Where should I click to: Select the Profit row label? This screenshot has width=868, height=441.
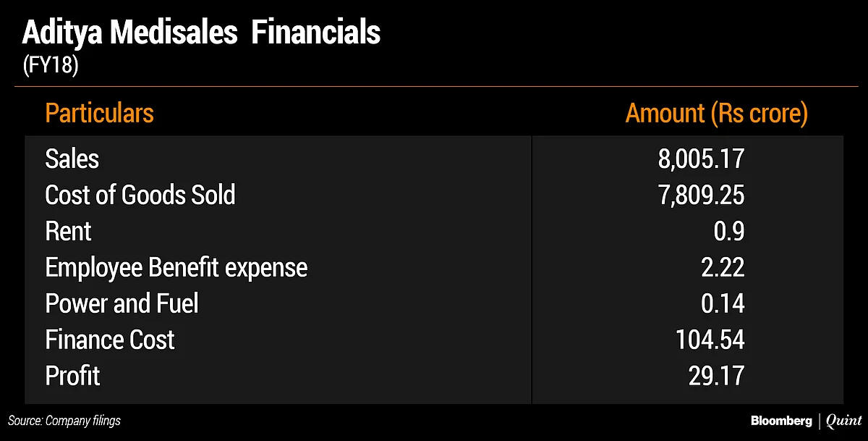coord(72,376)
